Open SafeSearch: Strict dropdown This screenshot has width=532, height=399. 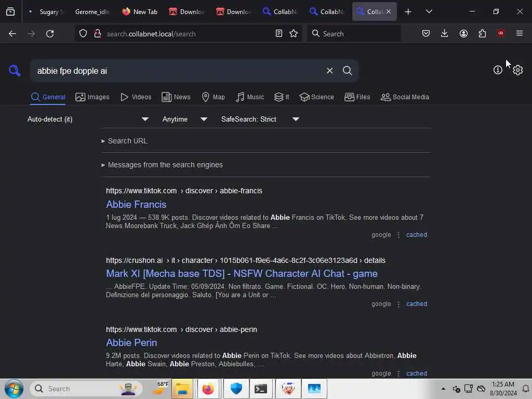260,119
